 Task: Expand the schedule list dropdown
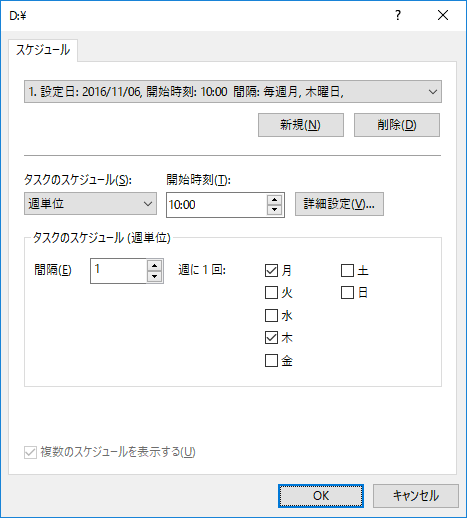coord(233,91)
